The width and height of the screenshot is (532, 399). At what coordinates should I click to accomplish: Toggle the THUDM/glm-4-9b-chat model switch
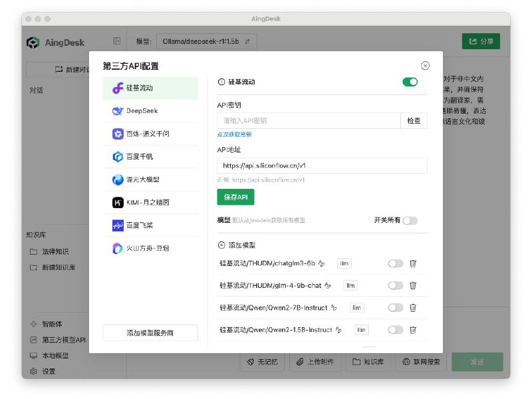point(395,286)
